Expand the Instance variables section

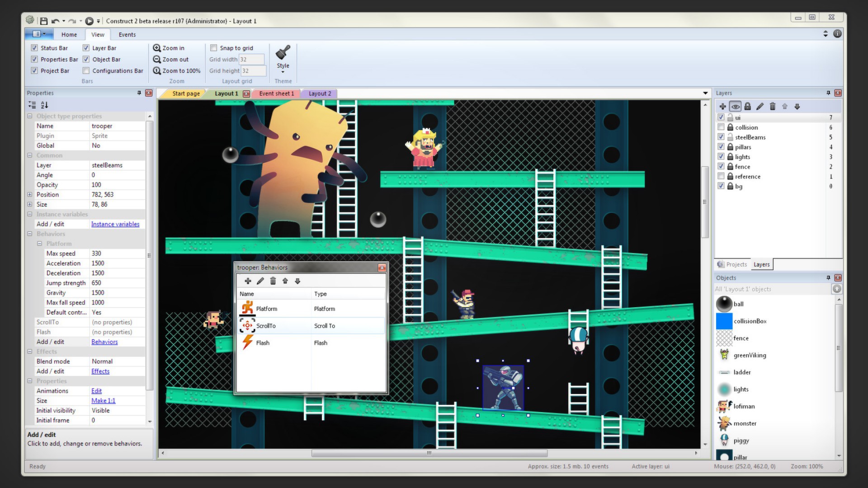pyautogui.click(x=30, y=214)
